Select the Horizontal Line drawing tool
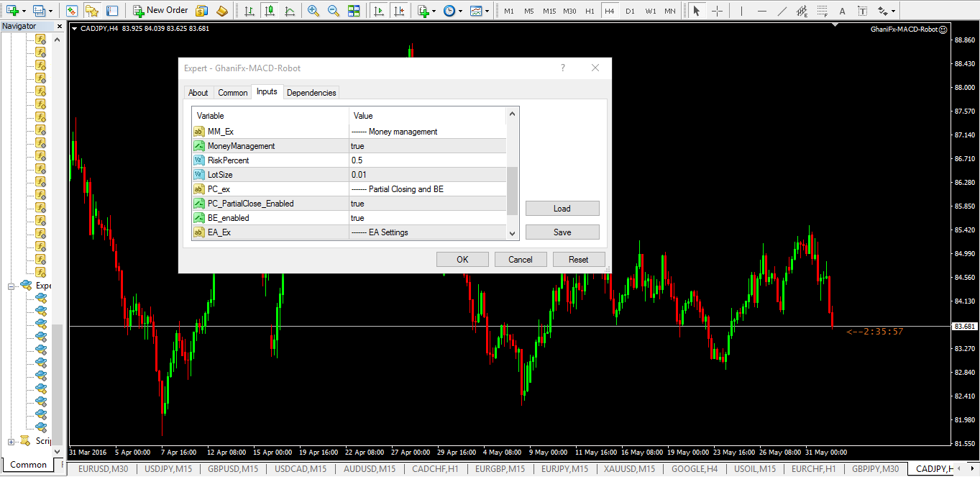Screen dimensions: 980x477 point(763,10)
